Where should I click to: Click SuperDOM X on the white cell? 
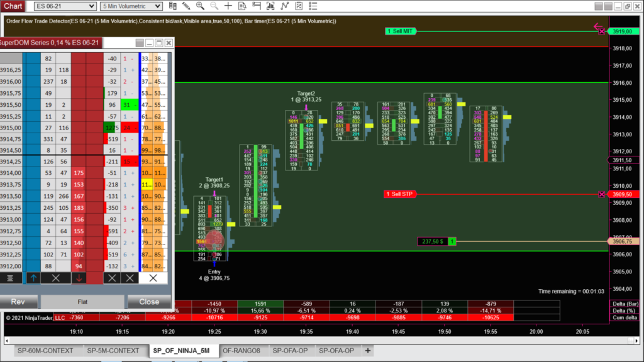click(153, 278)
